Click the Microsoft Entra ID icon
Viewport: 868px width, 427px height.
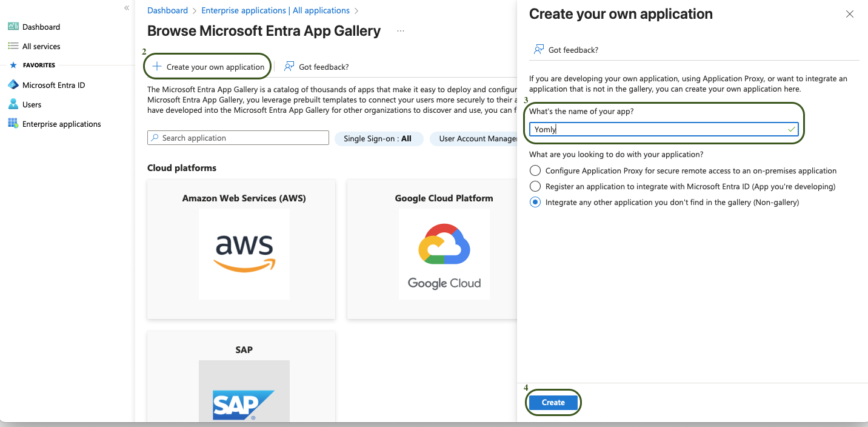click(x=13, y=85)
